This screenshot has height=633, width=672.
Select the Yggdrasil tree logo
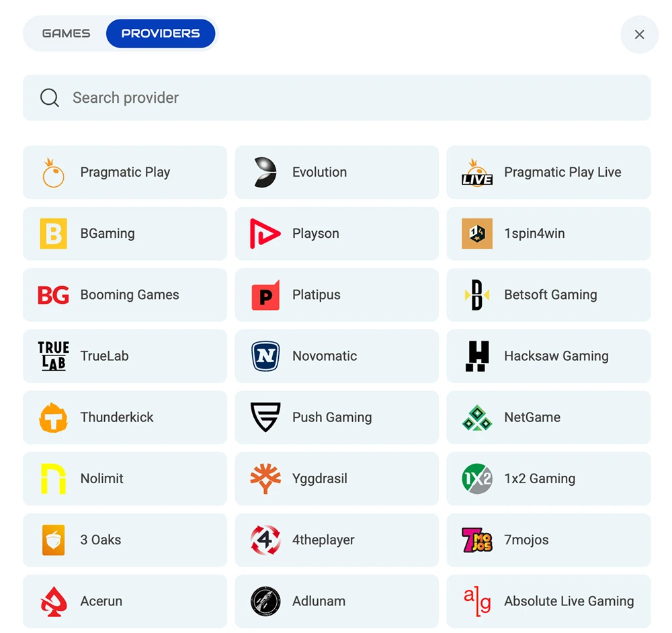click(x=265, y=478)
